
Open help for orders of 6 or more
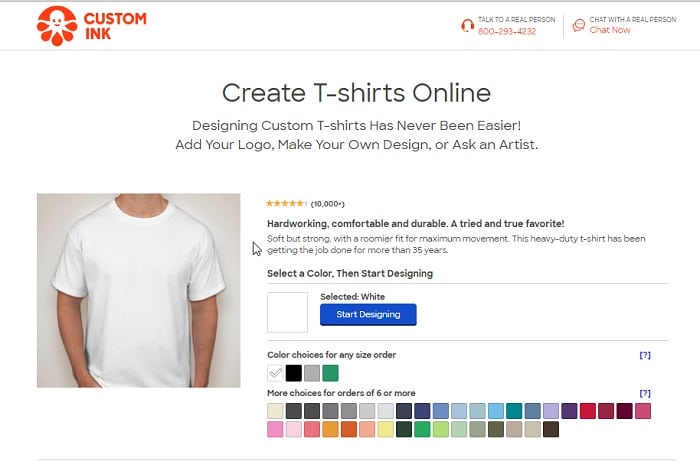(645, 393)
